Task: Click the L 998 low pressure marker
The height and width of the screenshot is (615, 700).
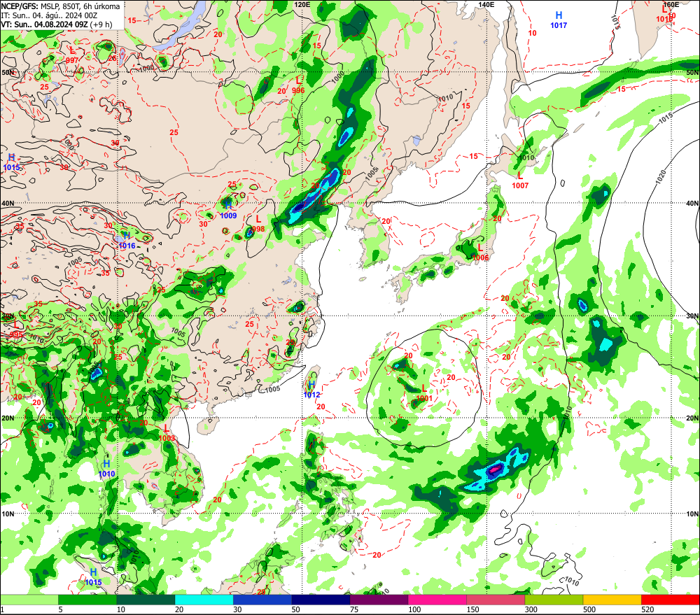Action: pos(258,224)
